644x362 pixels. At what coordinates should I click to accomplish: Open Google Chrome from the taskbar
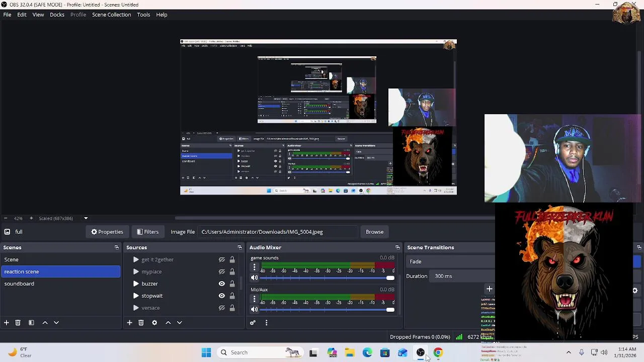pos(438,352)
